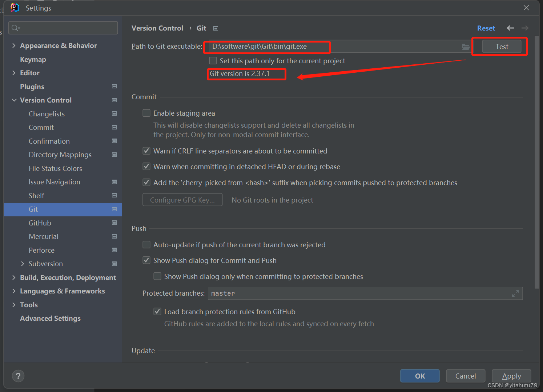Toggle cherry-picked suffix checkbox
This screenshot has height=392, width=543.
146,182
